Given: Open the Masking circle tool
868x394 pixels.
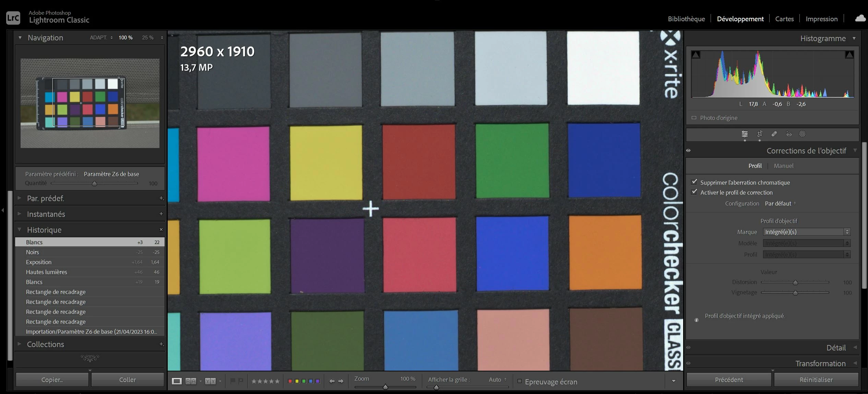Looking at the screenshot, I should [802, 134].
